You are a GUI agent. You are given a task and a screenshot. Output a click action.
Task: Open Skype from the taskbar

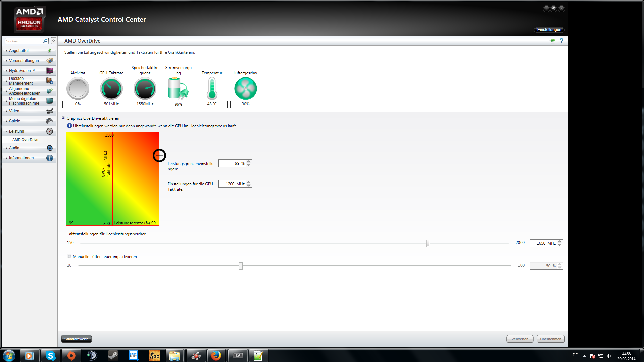point(51,356)
